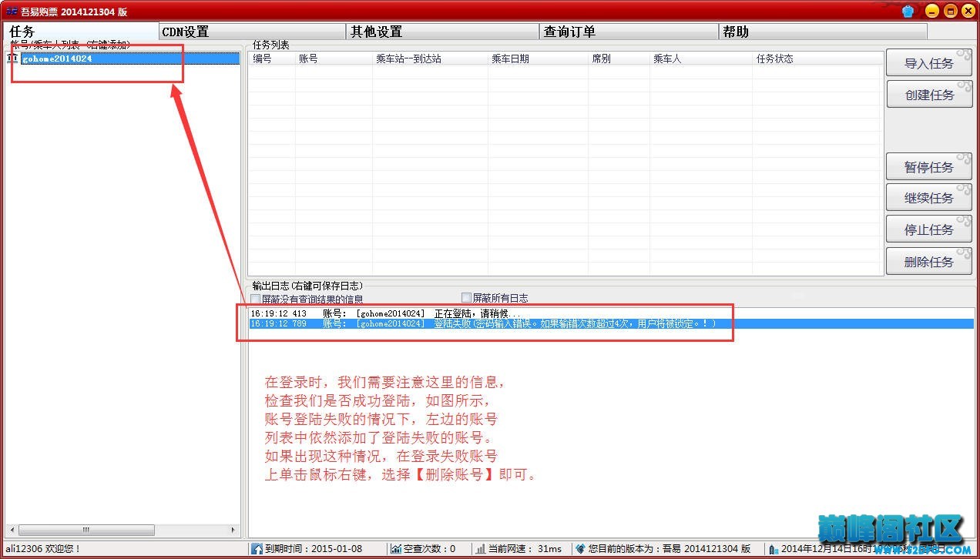Open the 其他设置 tab

tap(442, 32)
